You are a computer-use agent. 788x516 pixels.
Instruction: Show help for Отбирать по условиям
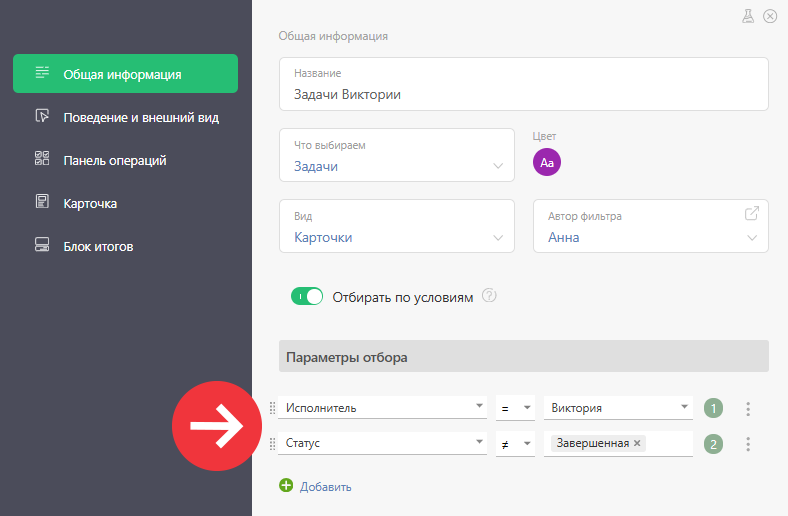coord(489,295)
